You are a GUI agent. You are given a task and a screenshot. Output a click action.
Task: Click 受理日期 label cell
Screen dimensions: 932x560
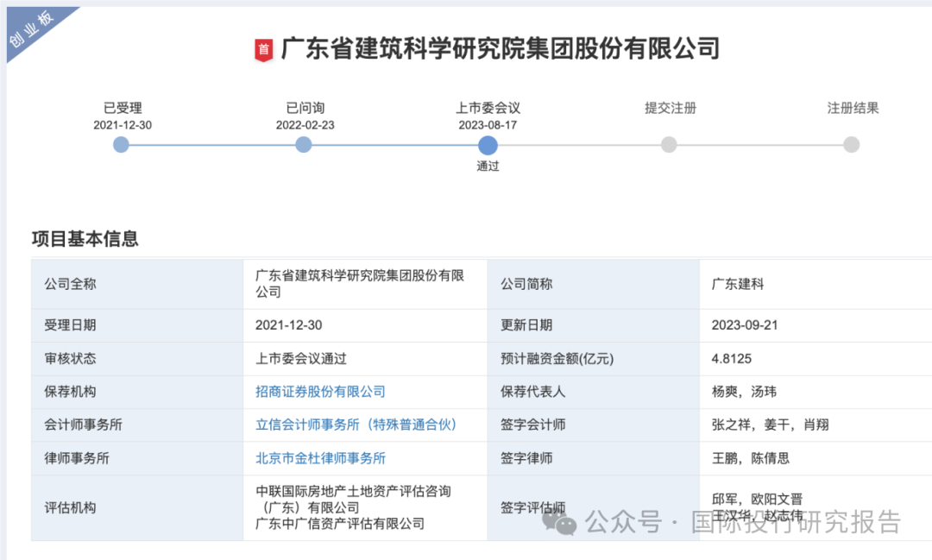[137, 326]
